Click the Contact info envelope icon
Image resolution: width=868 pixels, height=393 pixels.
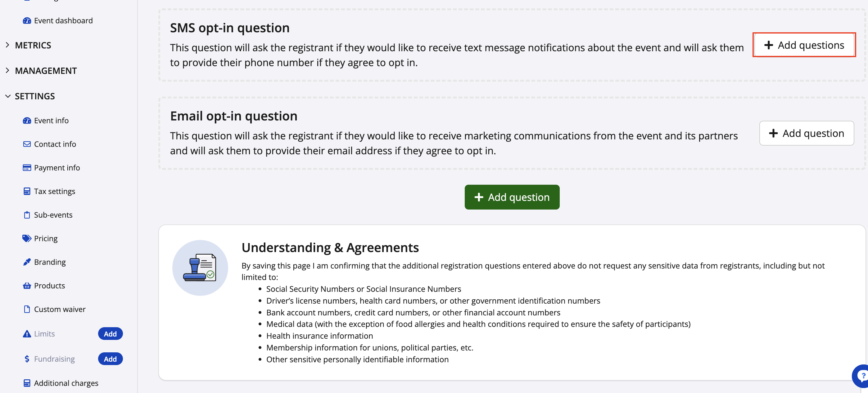(x=27, y=144)
